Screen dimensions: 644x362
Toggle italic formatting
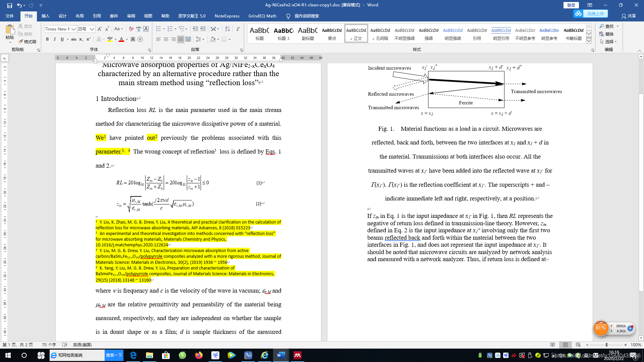[55, 39]
